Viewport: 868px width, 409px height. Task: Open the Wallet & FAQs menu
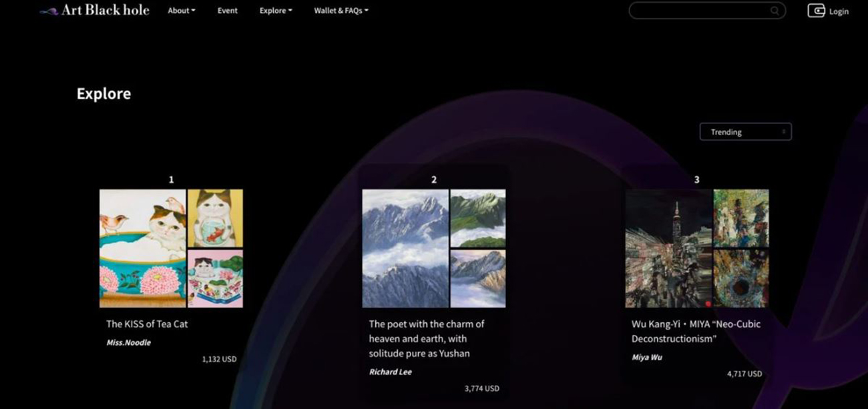coord(341,11)
